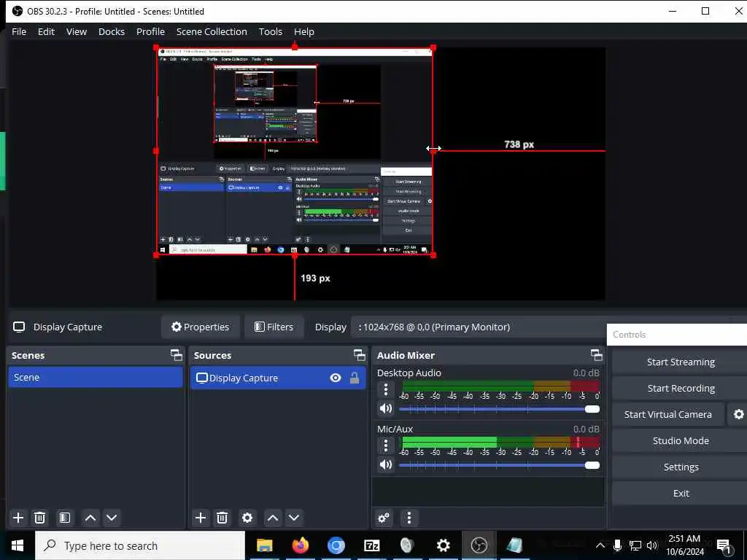
Task: Float the Scenes dock
Action: (177, 355)
